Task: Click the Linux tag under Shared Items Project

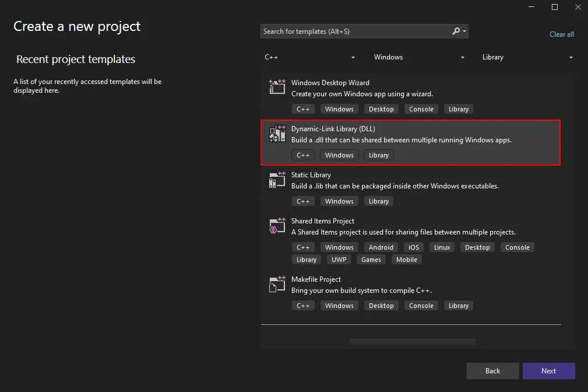Action: click(x=442, y=247)
